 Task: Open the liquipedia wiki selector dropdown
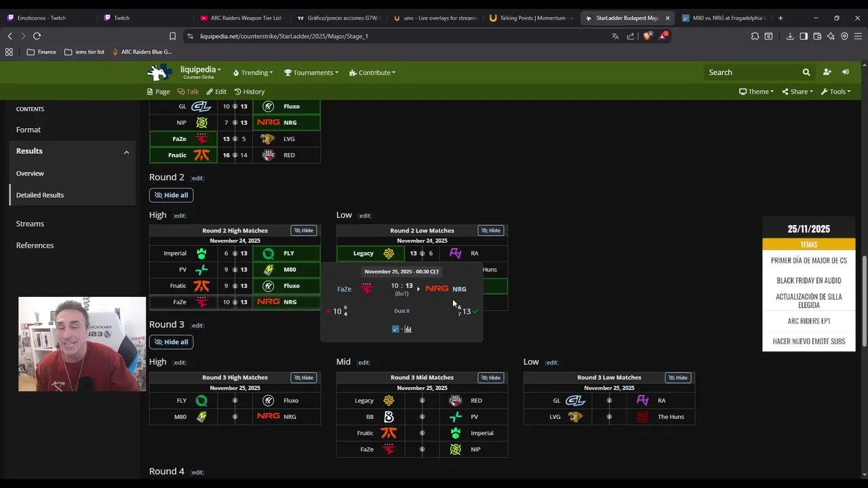click(200, 70)
